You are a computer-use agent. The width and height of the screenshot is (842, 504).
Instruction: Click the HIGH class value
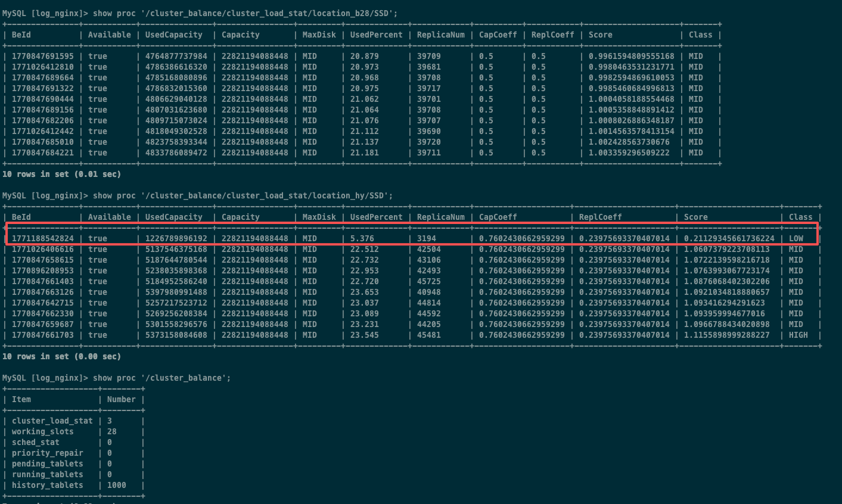[798, 335]
